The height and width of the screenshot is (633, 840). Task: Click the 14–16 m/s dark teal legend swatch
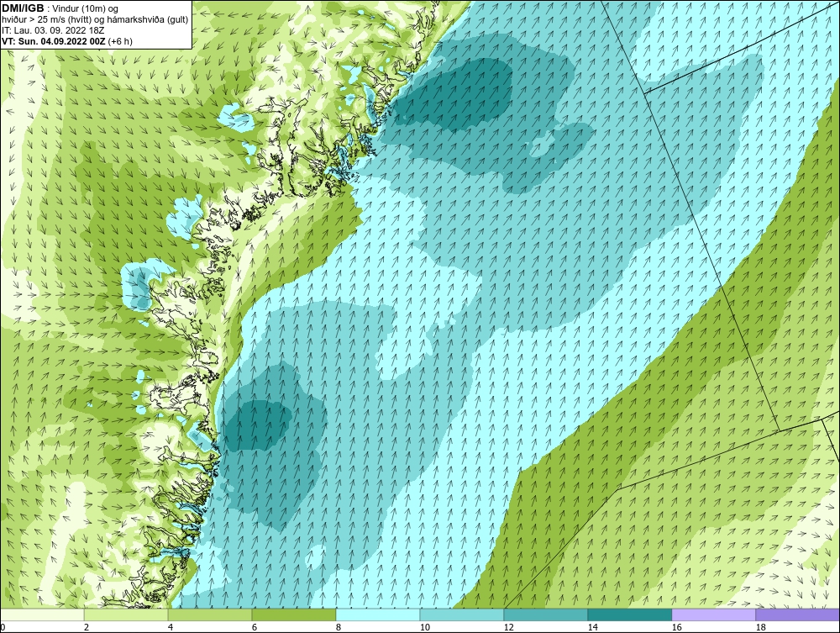[629, 615]
